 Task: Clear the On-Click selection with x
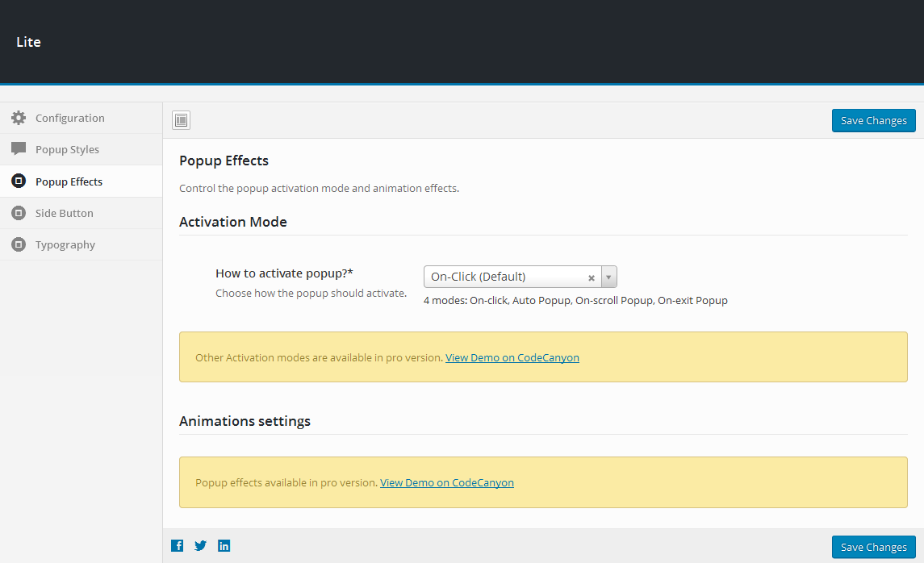tap(591, 277)
